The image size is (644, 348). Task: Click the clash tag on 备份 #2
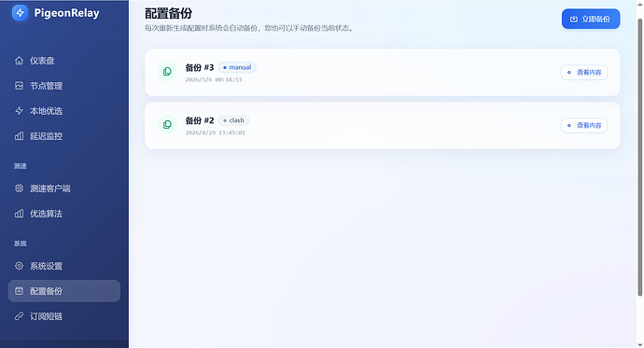coord(233,120)
